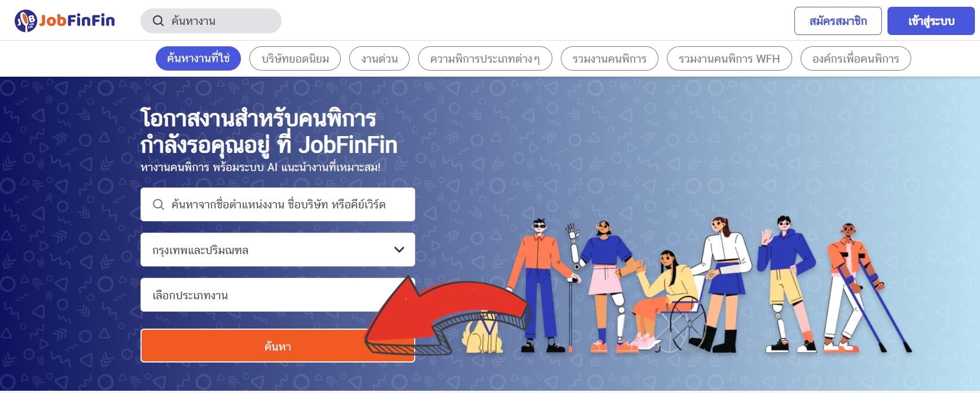Click the job title keyword search field

[x=278, y=204]
